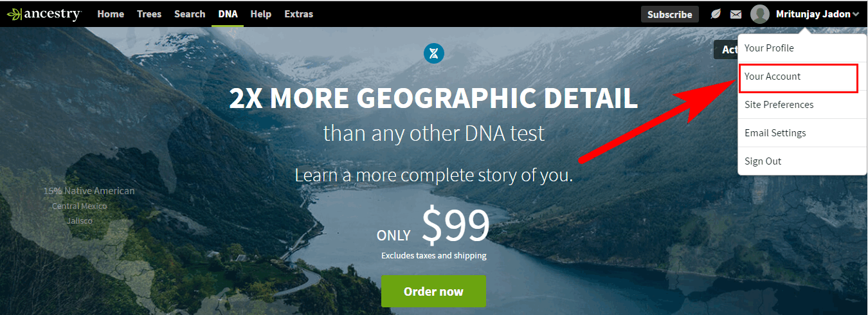Click the Subscribe button

(x=669, y=14)
